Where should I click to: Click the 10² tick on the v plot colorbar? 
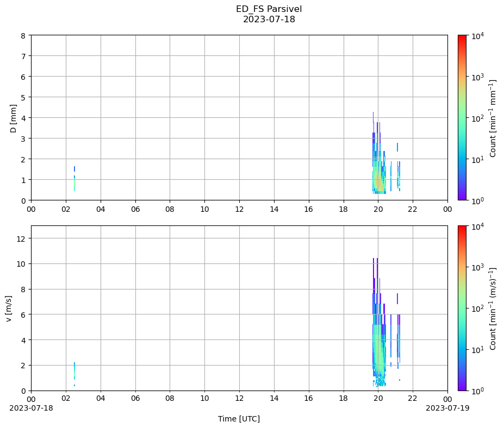(x=477, y=309)
